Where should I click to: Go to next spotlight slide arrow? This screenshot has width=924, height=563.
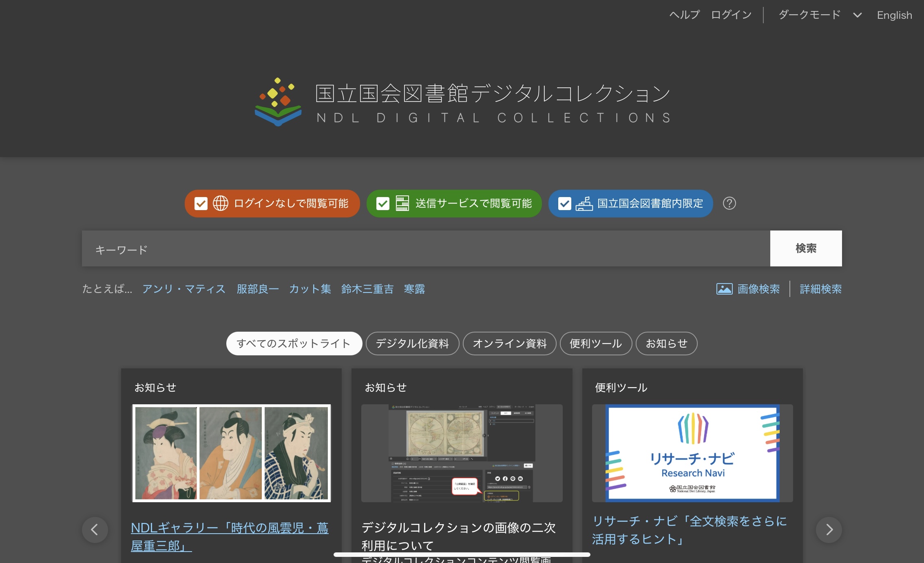pos(829,530)
